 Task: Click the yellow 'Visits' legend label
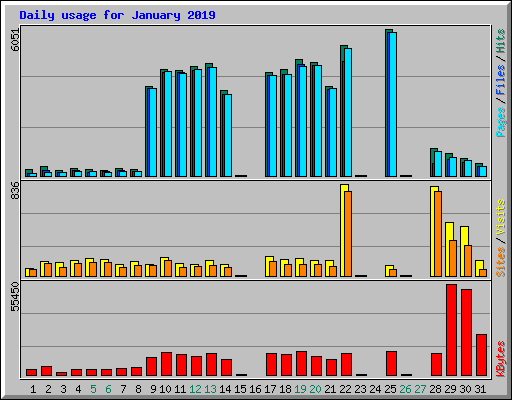(x=501, y=218)
